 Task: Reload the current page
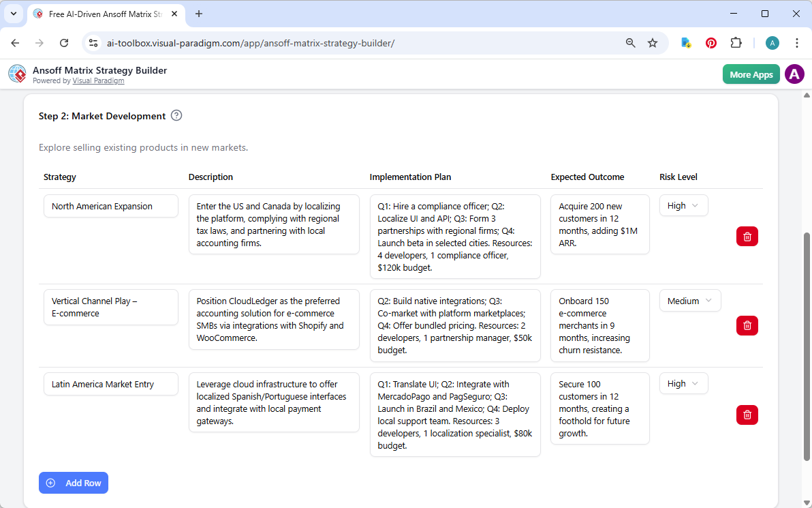(x=64, y=42)
